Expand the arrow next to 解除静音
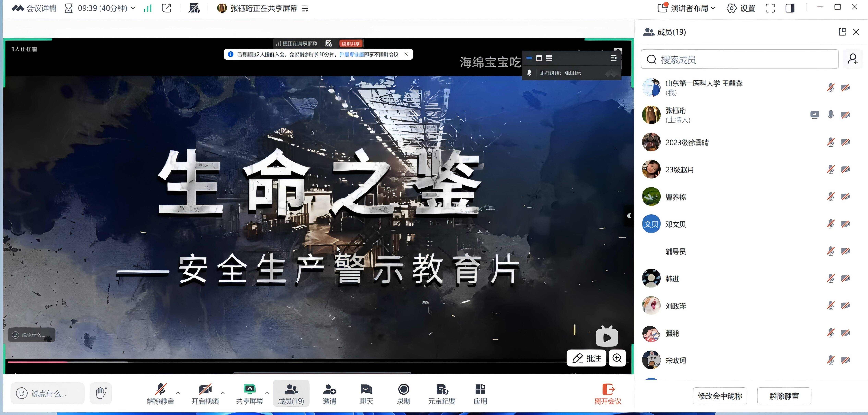This screenshot has width=868, height=415. (x=178, y=393)
